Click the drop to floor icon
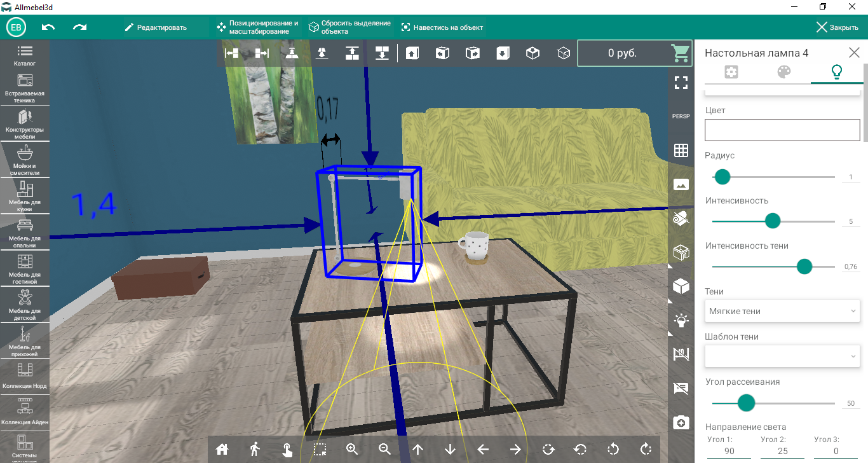Viewport: 868px width, 463px height. [292, 53]
